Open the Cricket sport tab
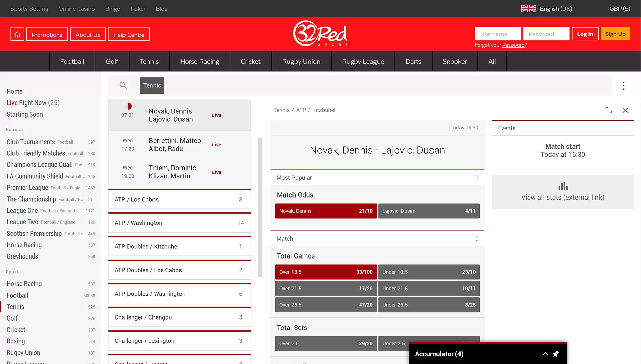Viewport: 641px width, 364px height. click(251, 61)
